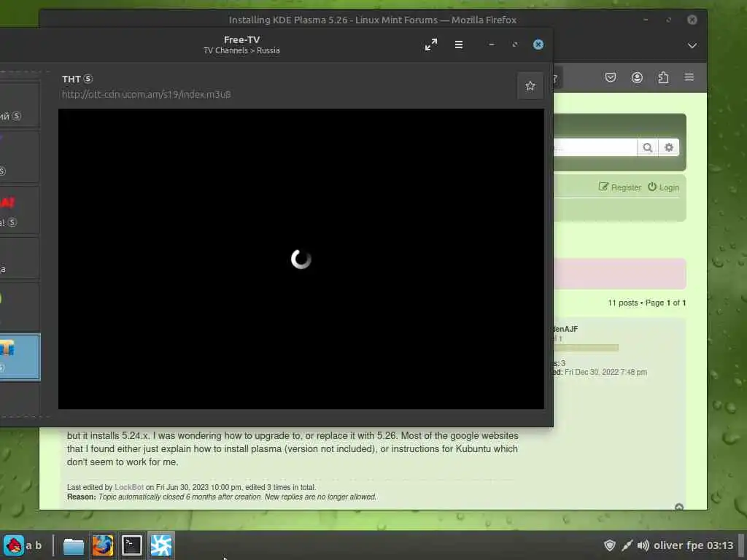
Task: Close the Free-TV window
Action: tap(538, 44)
